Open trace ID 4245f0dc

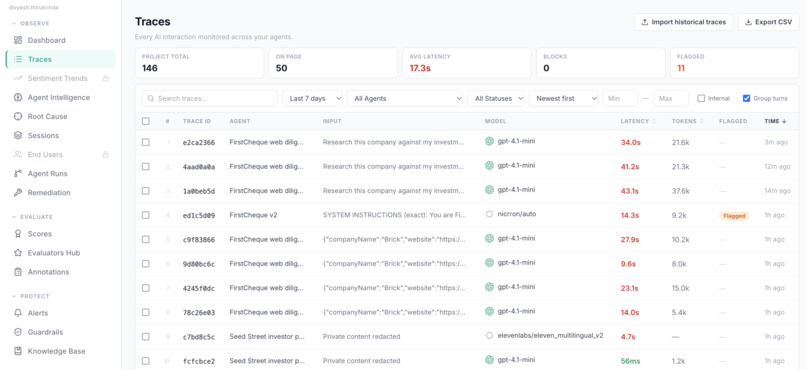coord(199,288)
